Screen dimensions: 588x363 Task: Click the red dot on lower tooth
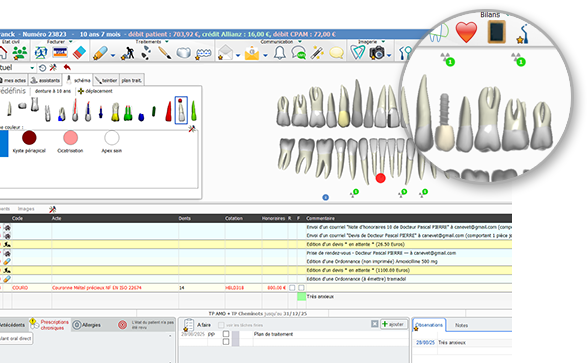(x=380, y=178)
